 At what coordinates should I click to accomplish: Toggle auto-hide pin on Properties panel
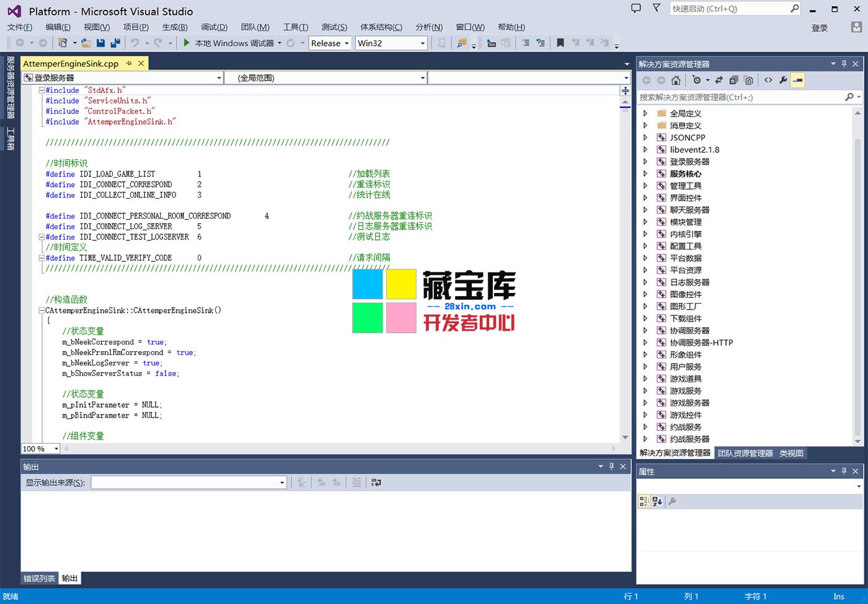coord(844,471)
